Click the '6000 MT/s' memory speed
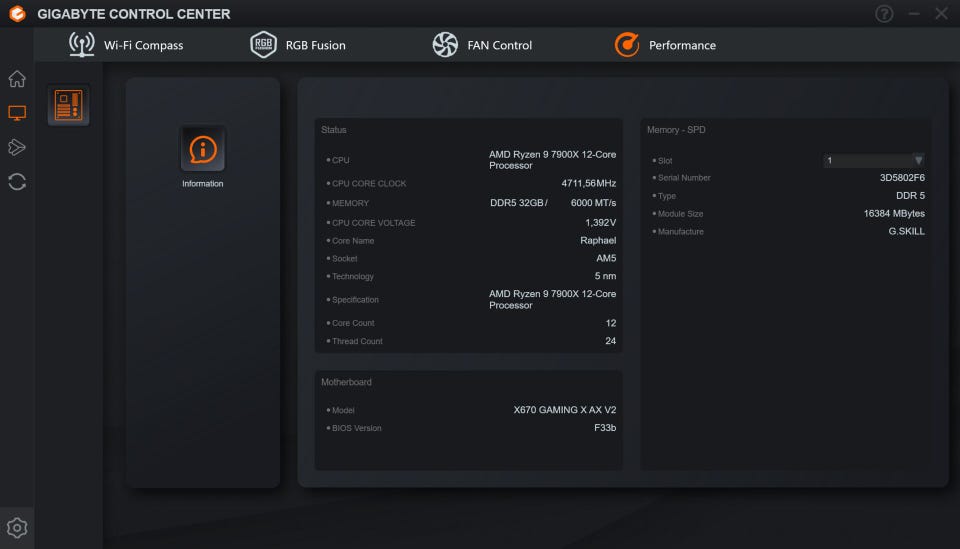The width and height of the screenshot is (960, 549). tap(593, 203)
